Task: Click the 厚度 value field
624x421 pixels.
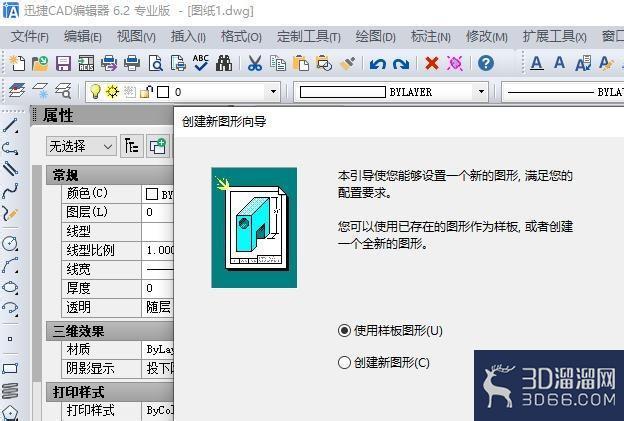Action: [158, 288]
